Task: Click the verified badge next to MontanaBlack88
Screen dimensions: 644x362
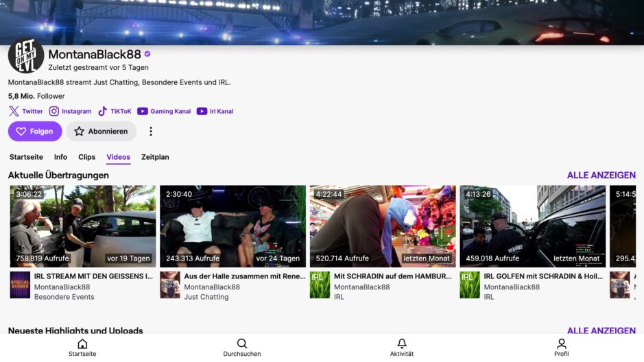Action: point(147,53)
